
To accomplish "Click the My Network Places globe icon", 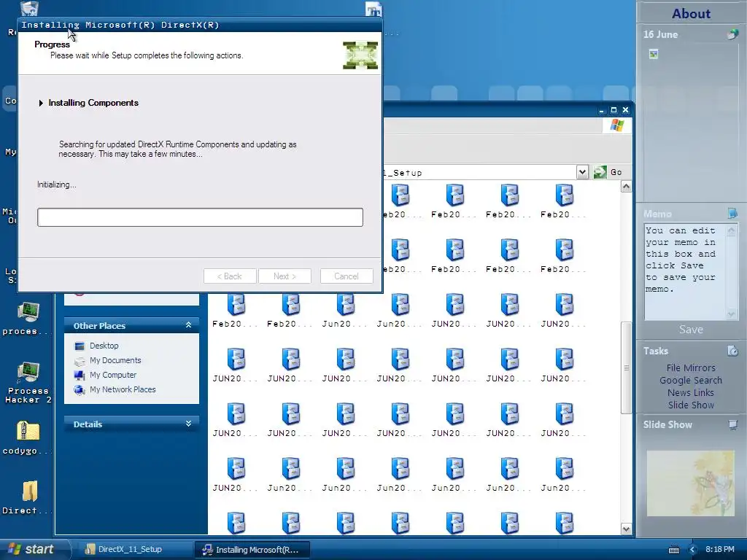I will [x=80, y=390].
